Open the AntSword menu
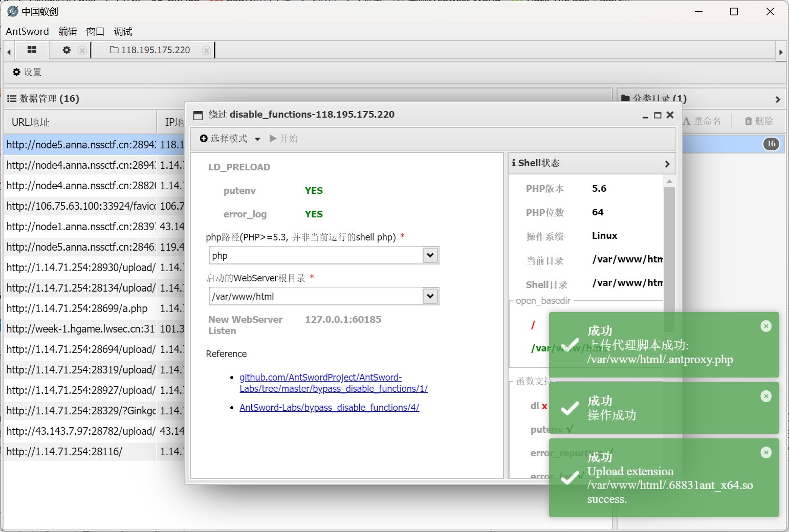Screen dimensions: 789x532 tap(27, 31)
